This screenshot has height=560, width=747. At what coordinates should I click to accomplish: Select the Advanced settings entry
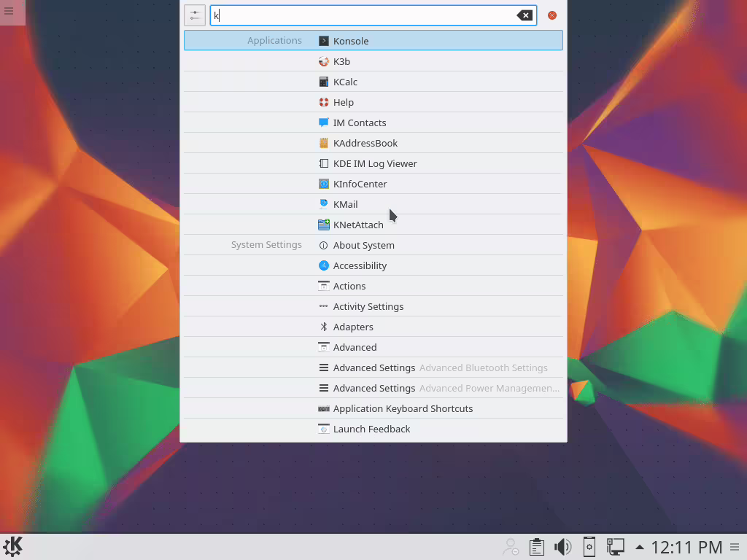tap(373, 348)
